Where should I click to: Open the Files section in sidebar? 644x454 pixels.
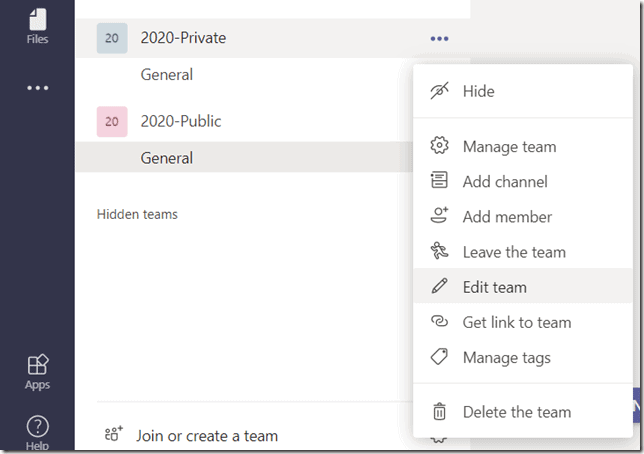click(37, 27)
